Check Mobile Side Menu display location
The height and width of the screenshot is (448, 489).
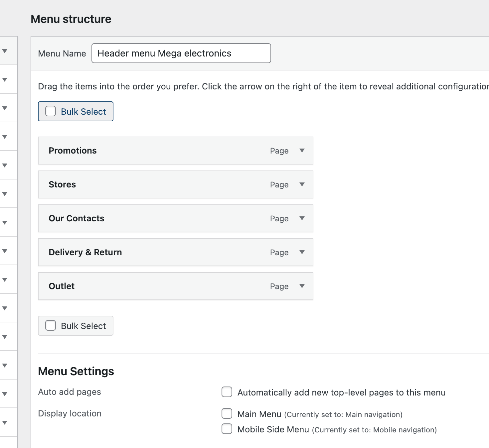(227, 429)
